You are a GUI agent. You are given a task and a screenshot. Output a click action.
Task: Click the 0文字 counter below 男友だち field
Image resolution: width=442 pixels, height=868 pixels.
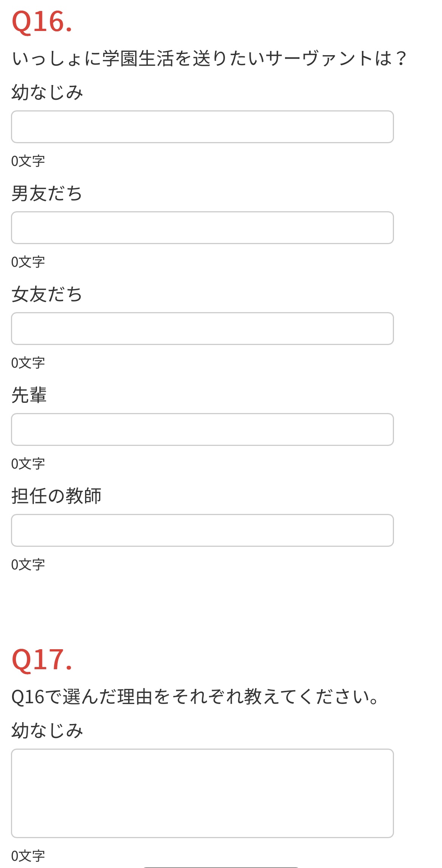click(28, 262)
